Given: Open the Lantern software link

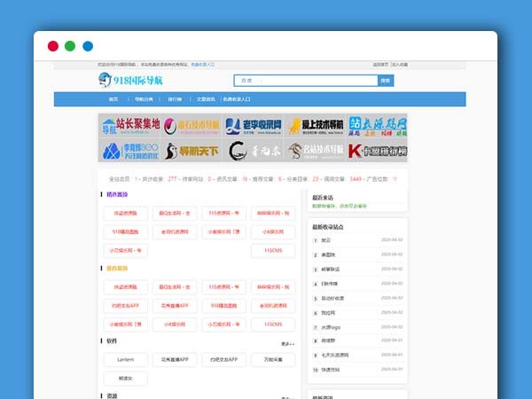Looking at the screenshot, I should pyautogui.click(x=126, y=360).
